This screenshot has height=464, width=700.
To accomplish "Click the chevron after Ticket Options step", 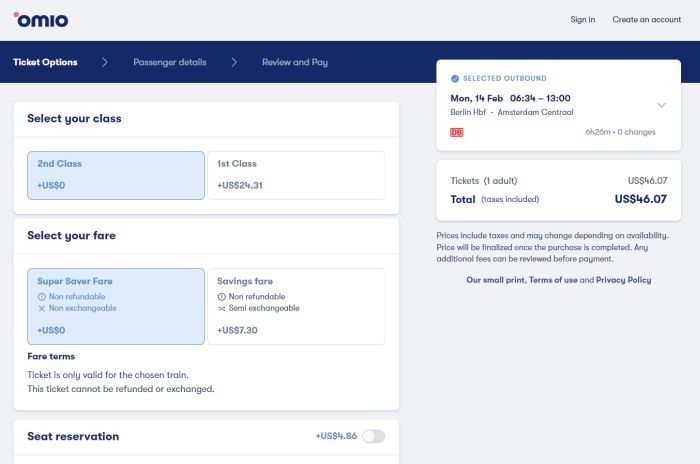I will 104,62.
